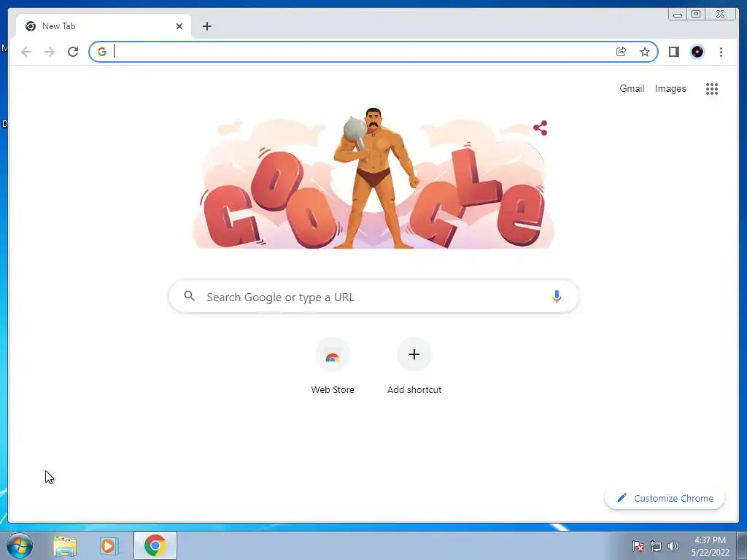Click the forward navigation arrow
Image resolution: width=747 pixels, height=560 pixels.
click(x=50, y=52)
